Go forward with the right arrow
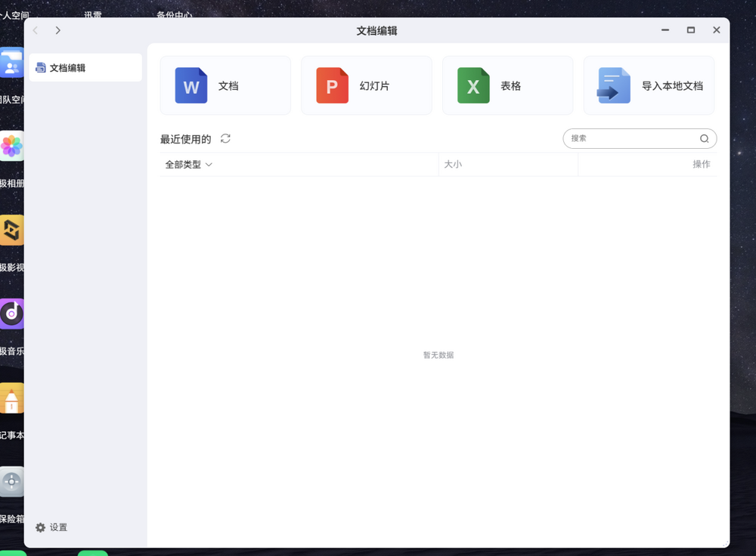This screenshot has height=556, width=756. coord(58,30)
